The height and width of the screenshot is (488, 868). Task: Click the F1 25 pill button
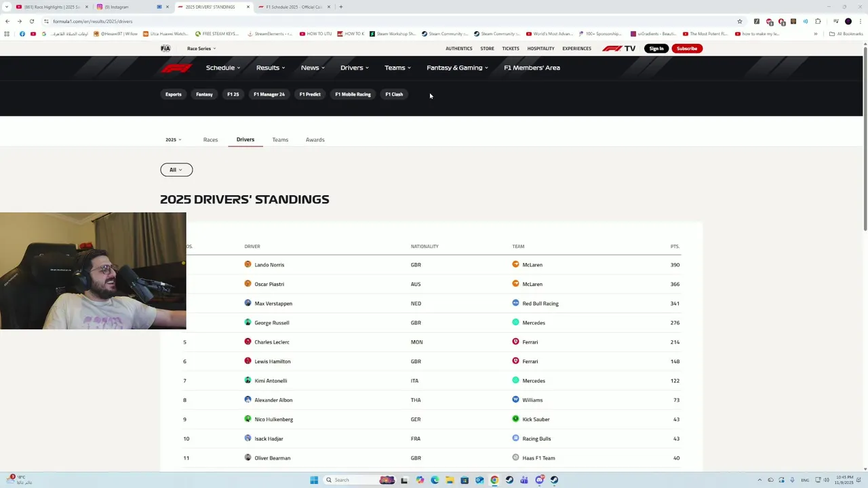[x=233, y=94]
